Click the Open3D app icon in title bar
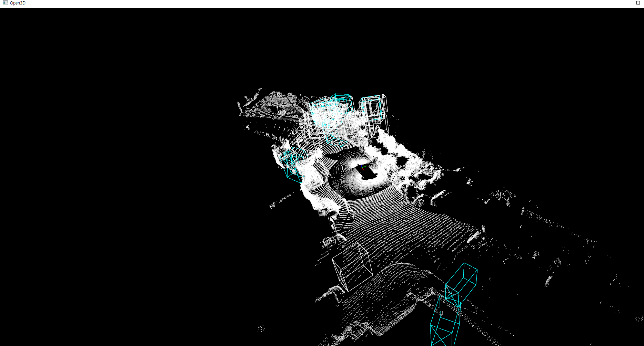This screenshot has height=346, width=644. pos(5,3)
